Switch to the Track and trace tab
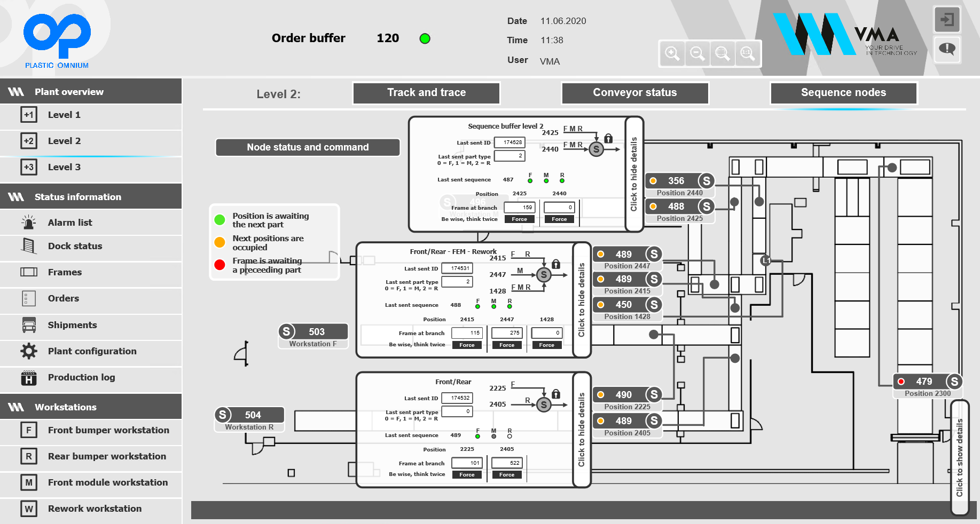980x524 pixels. click(426, 93)
